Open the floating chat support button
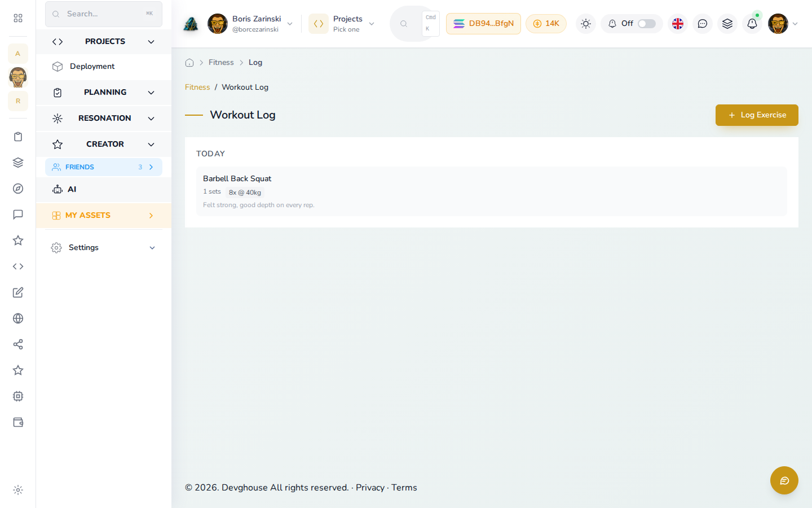This screenshot has width=812, height=508. pyautogui.click(x=784, y=480)
